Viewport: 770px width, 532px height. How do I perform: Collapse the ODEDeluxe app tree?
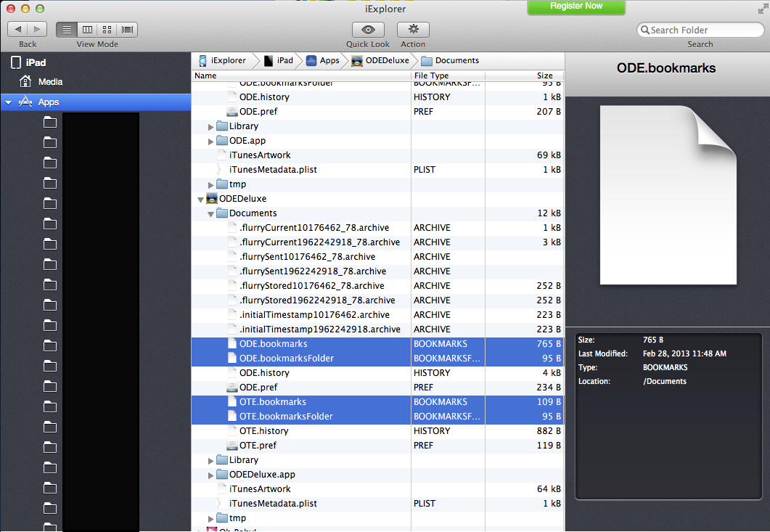(200, 200)
